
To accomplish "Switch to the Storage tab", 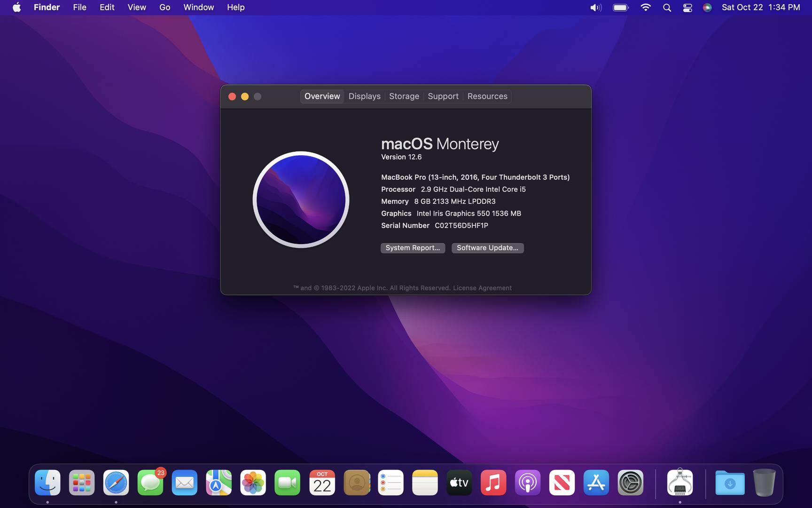I will pos(404,96).
